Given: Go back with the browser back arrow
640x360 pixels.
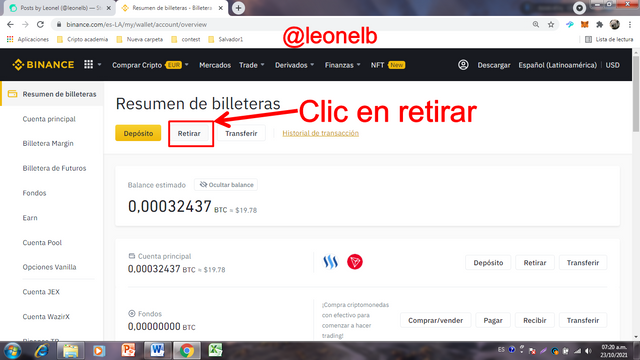Looking at the screenshot, I should click(11, 24).
